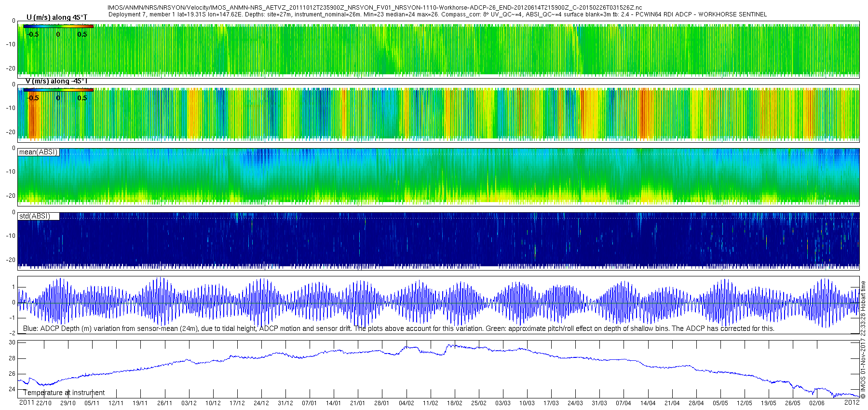868x410 pixels.
Task: Click the '31/12' date tick
Action: click(x=285, y=403)
